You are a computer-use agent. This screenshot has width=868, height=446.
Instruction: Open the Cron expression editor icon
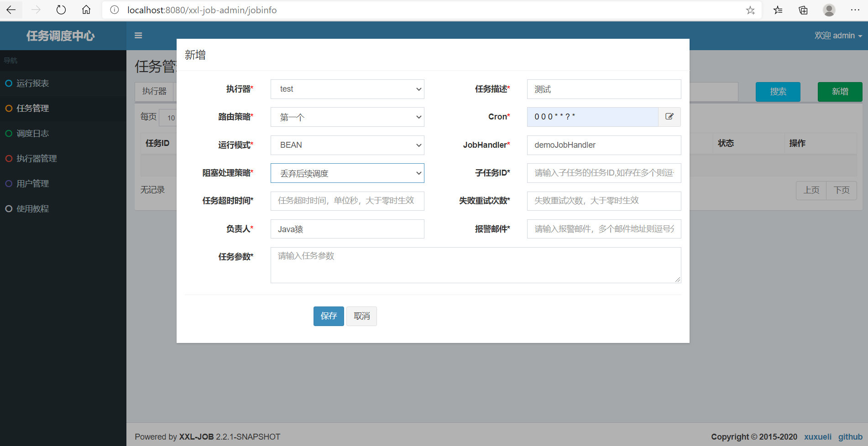669,117
